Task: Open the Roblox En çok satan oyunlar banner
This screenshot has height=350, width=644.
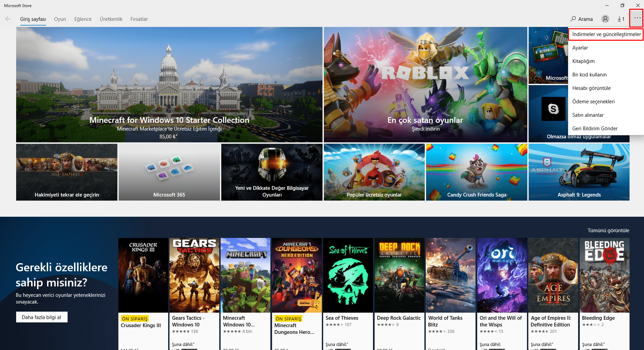Action: point(425,84)
